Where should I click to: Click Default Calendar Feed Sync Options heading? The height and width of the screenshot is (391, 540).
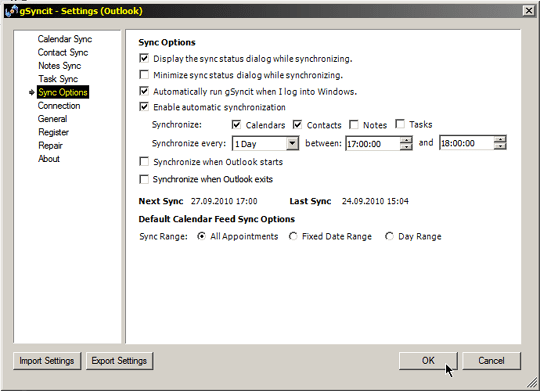(217, 219)
